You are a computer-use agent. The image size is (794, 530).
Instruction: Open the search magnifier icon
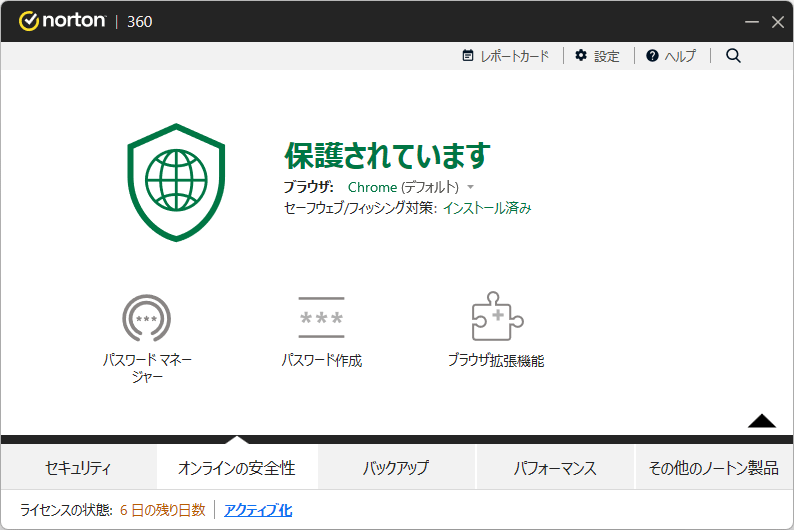coord(733,56)
